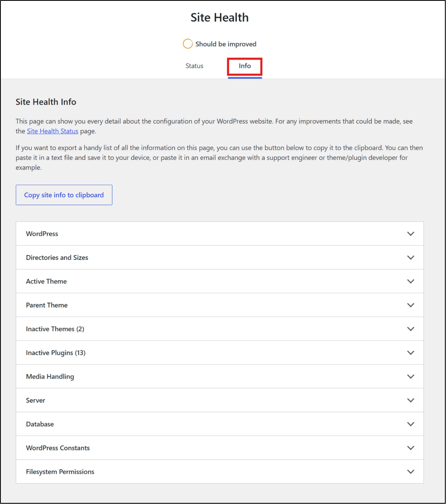446x504 pixels.
Task: Click the yellow progress circle indicator
Action: point(188,44)
